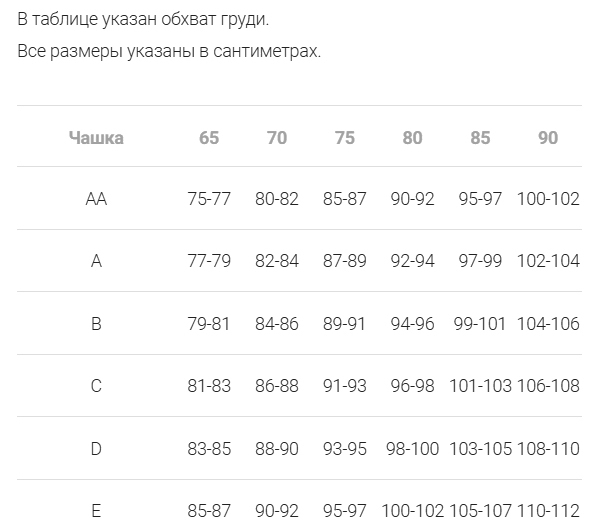Select the 89-91 measurement cell
The height and width of the screenshot is (529, 615).
tap(345, 324)
